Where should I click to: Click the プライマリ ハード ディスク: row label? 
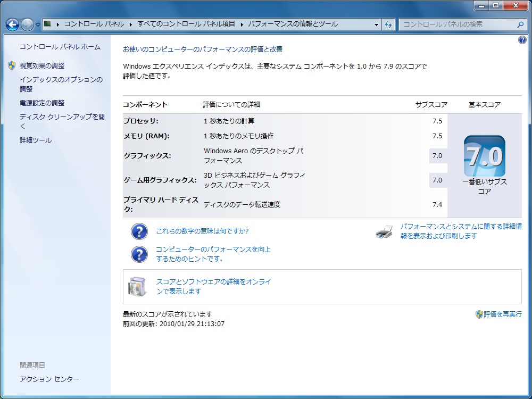tap(161, 205)
